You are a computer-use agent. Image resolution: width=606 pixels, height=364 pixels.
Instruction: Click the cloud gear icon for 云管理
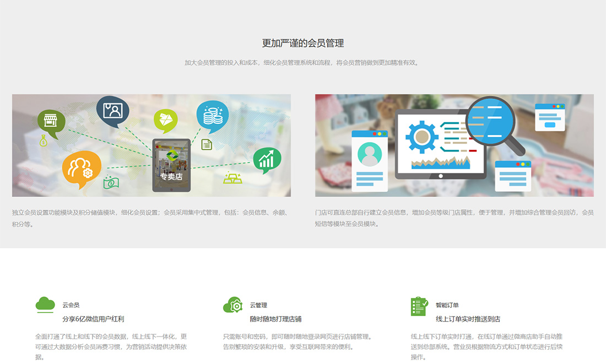[x=232, y=305]
